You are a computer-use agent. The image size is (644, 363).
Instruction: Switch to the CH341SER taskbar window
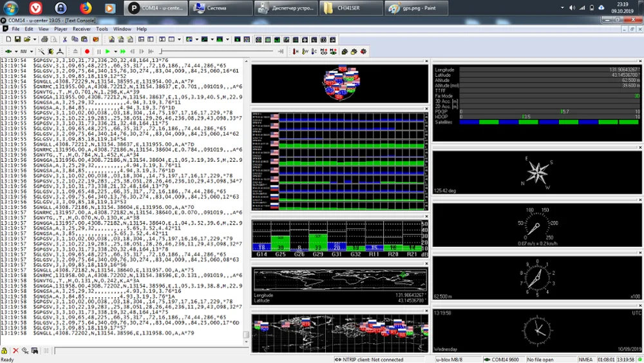pos(352,8)
